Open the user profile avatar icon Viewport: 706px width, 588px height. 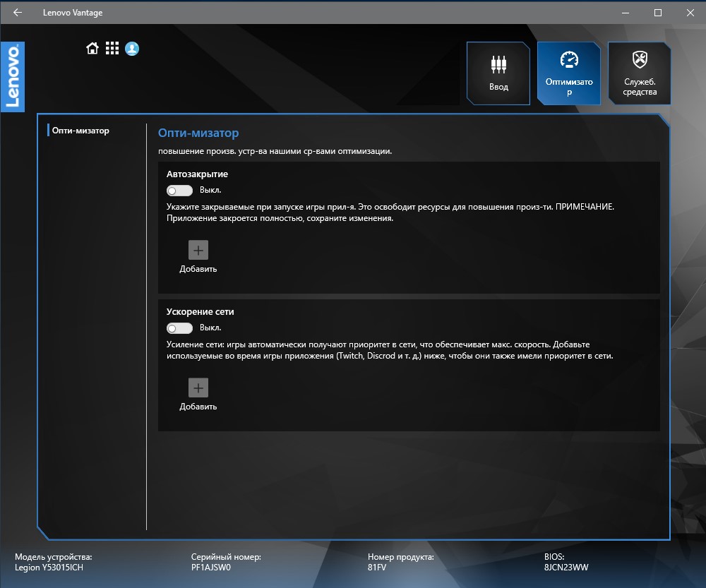click(x=132, y=48)
